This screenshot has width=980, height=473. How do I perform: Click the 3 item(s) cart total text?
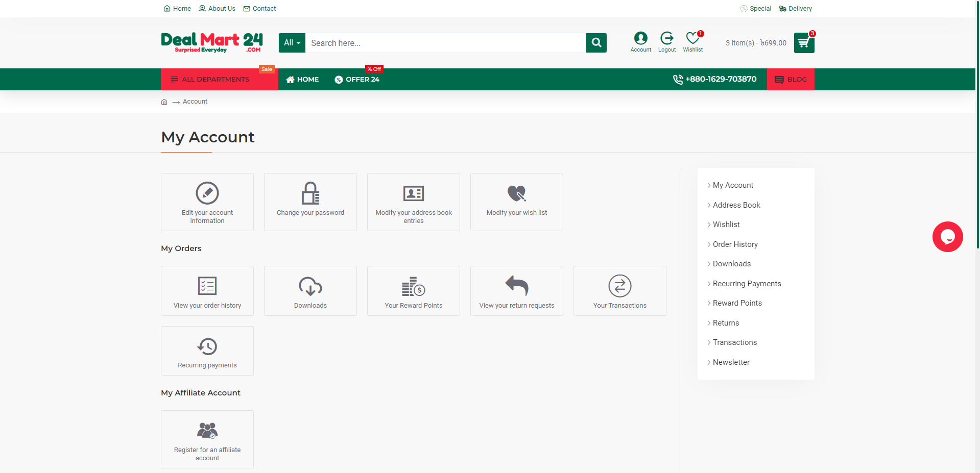pos(756,43)
